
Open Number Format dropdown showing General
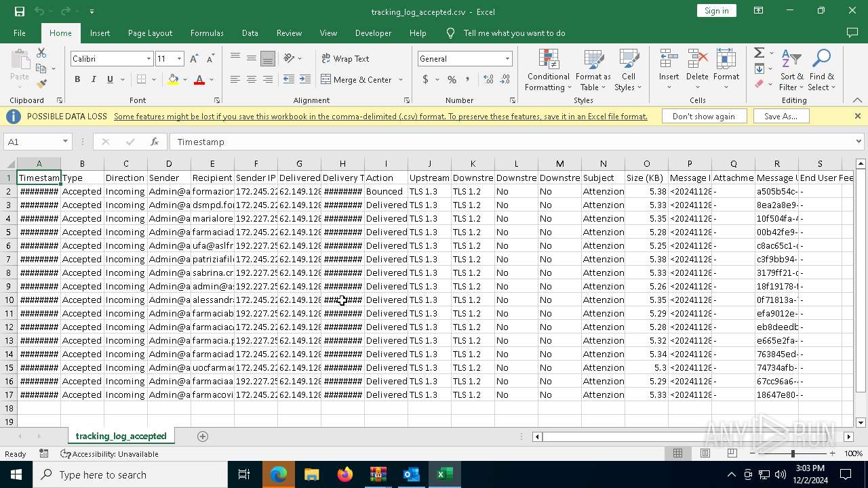coord(507,59)
